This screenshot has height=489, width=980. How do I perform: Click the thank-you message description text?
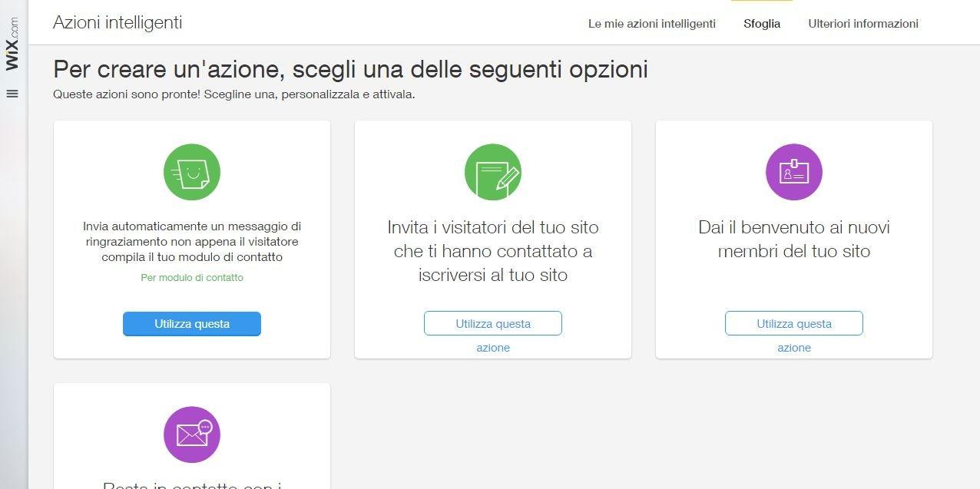point(192,242)
